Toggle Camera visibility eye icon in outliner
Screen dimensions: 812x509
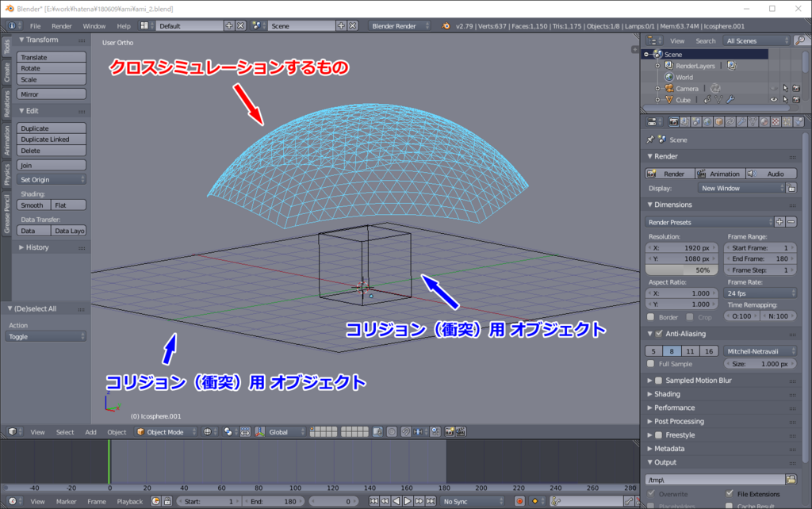pos(774,88)
